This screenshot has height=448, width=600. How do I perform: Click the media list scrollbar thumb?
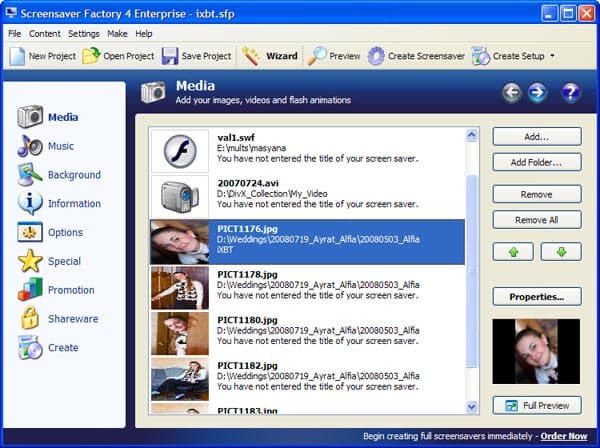[472, 271]
